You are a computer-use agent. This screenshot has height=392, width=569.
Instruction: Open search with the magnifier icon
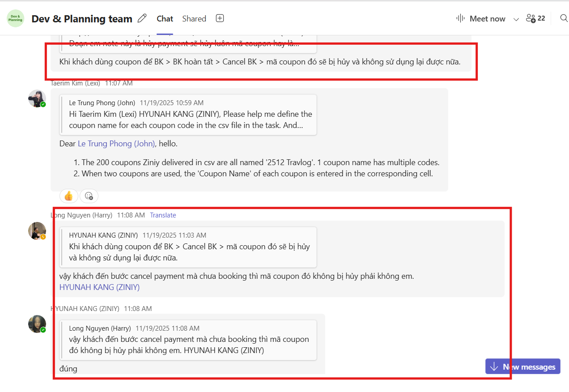pos(564,18)
